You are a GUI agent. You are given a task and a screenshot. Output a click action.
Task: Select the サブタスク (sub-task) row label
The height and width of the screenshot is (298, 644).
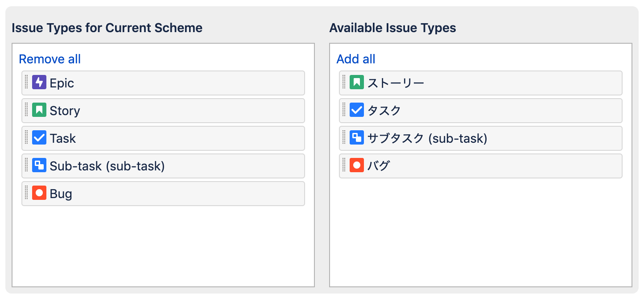click(x=427, y=138)
